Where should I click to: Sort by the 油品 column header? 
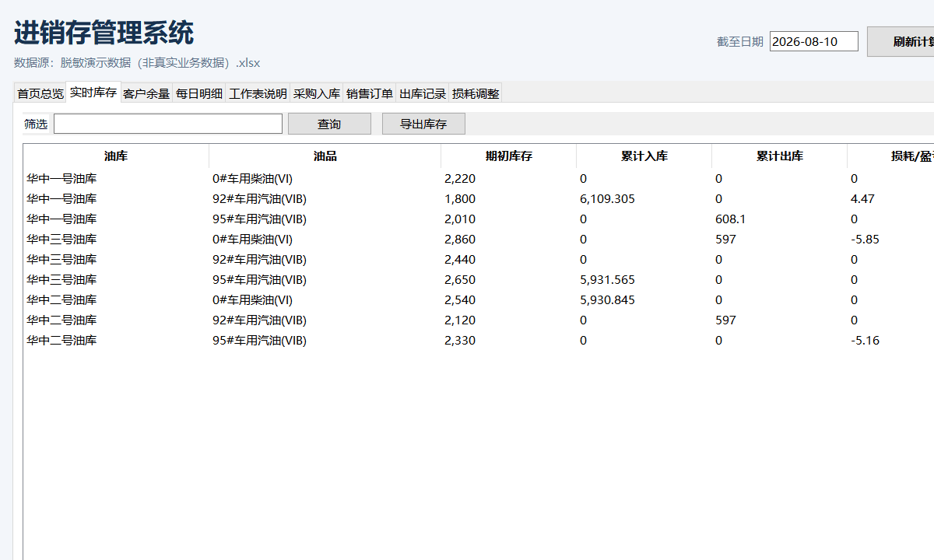(x=325, y=156)
